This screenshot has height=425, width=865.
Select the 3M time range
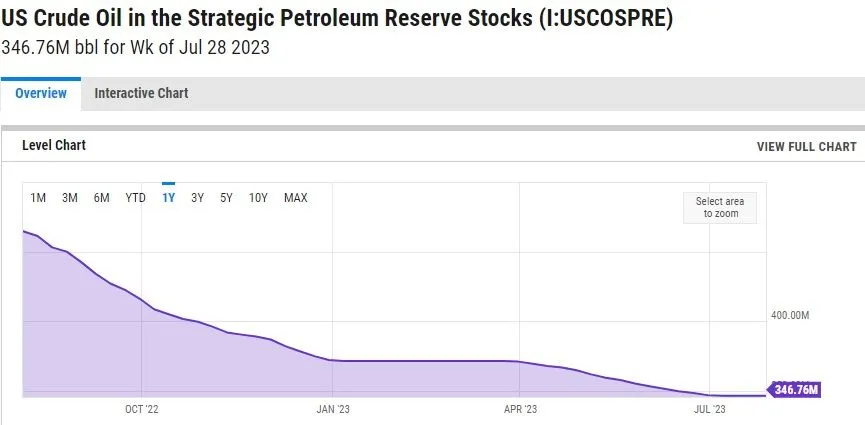tap(70, 198)
